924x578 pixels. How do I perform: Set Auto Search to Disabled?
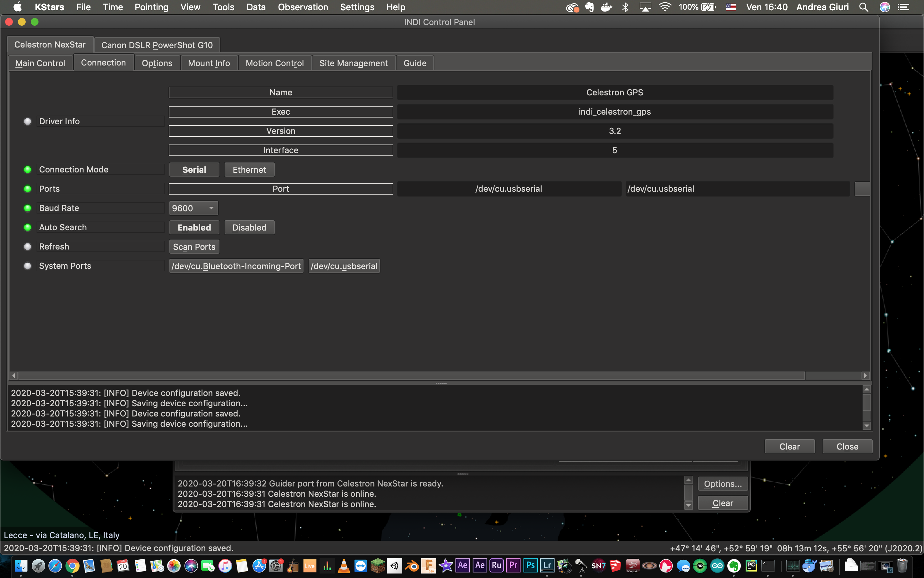coord(249,227)
